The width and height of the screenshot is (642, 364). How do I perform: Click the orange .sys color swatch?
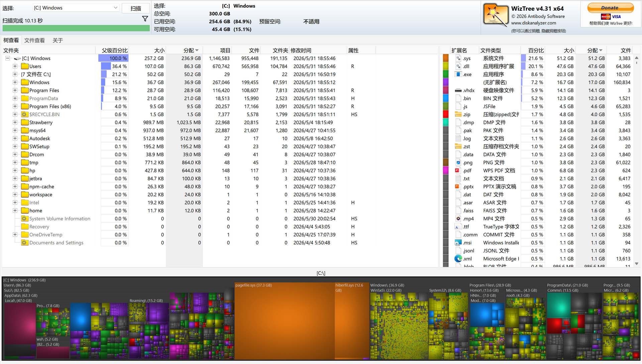pyautogui.click(x=446, y=58)
